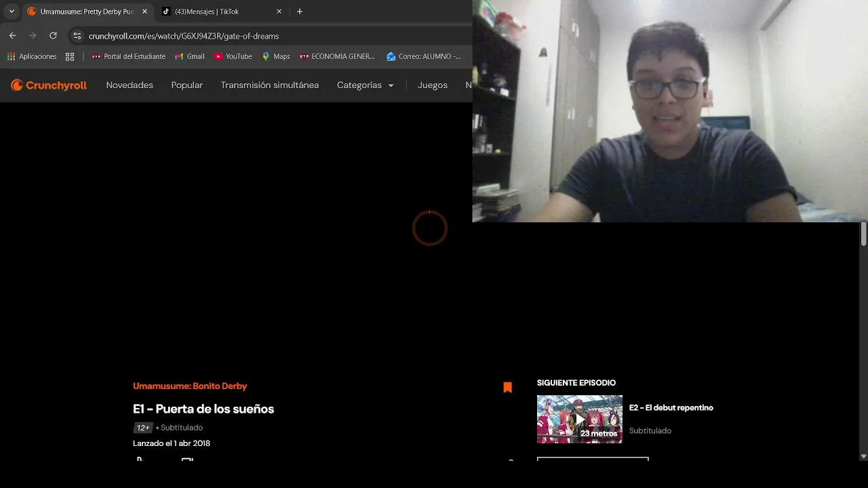The width and height of the screenshot is (868, 488).
Task: Close the Umamusume: Pretty Derby tab
Action: (x=144, y=12)
